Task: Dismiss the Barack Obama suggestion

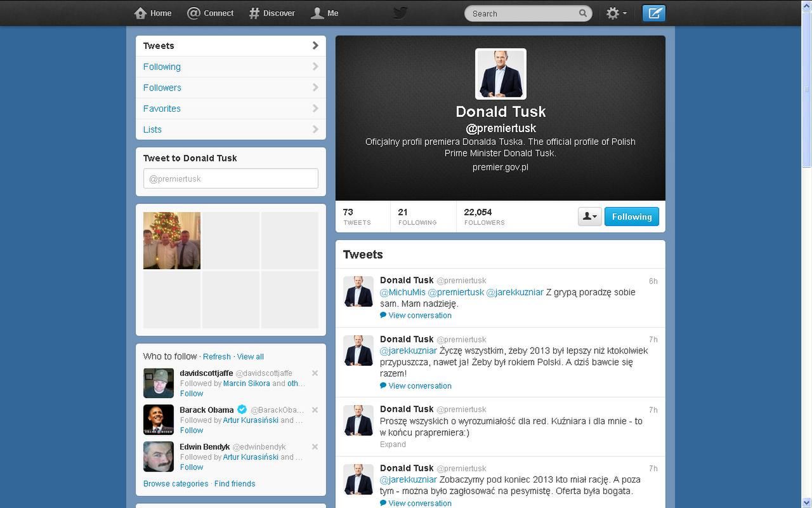Action: [315, 410]
